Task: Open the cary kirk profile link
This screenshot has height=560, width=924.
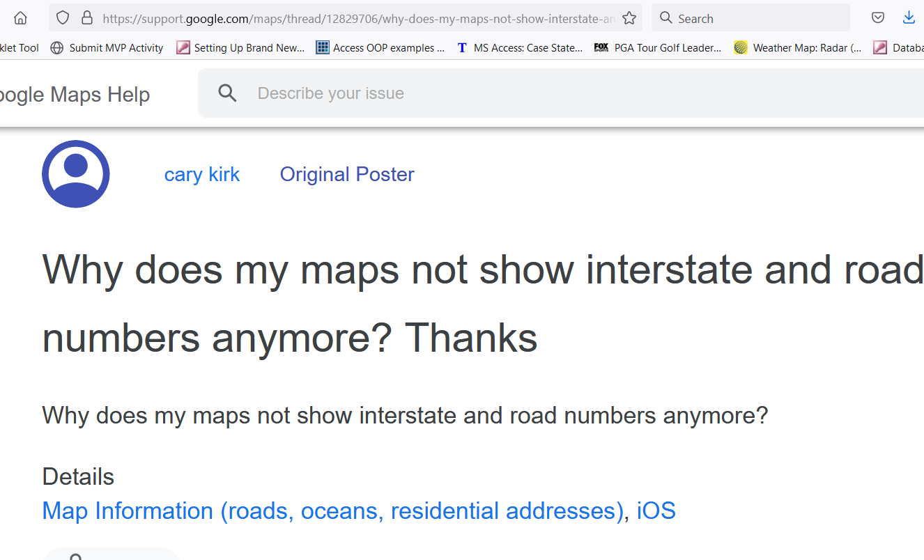Action: [x=202, y=174]
